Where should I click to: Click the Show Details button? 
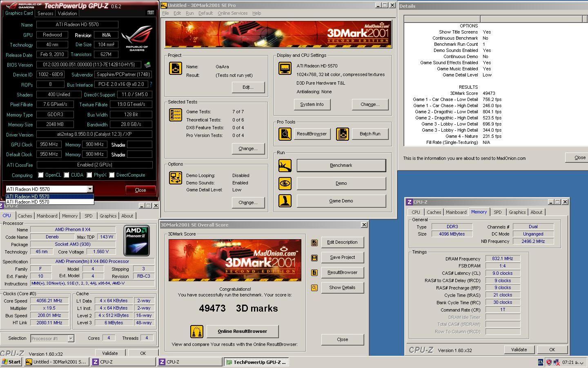342,287
